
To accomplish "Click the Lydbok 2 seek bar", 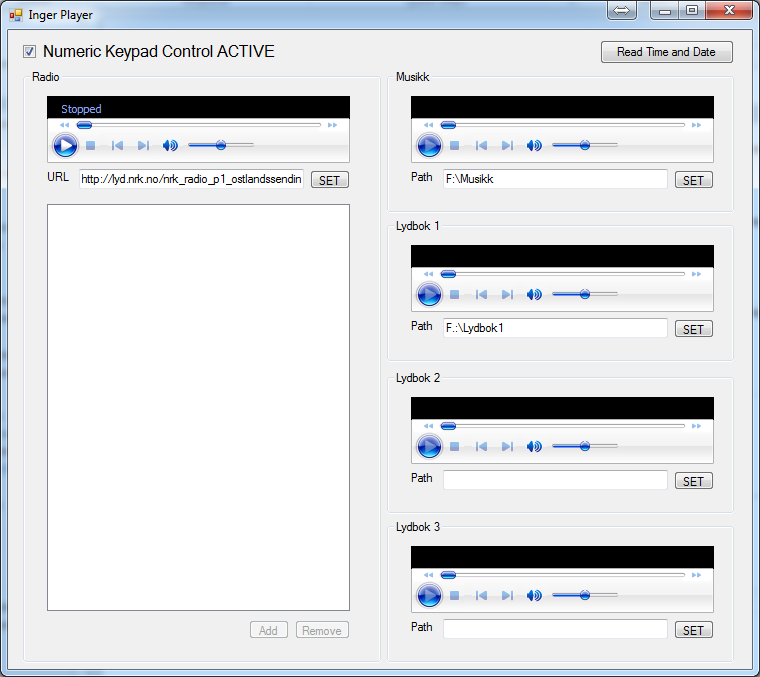I will (563, 426).
